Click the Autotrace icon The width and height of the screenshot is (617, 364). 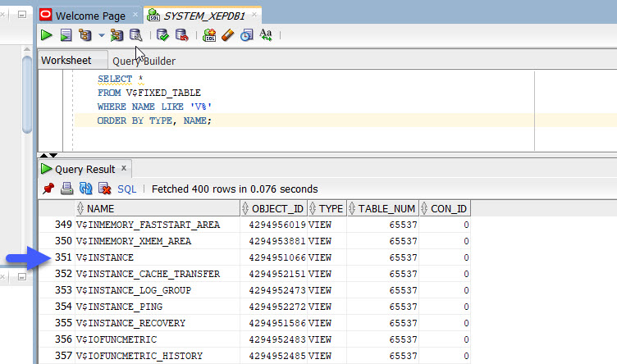click(117, 35)
